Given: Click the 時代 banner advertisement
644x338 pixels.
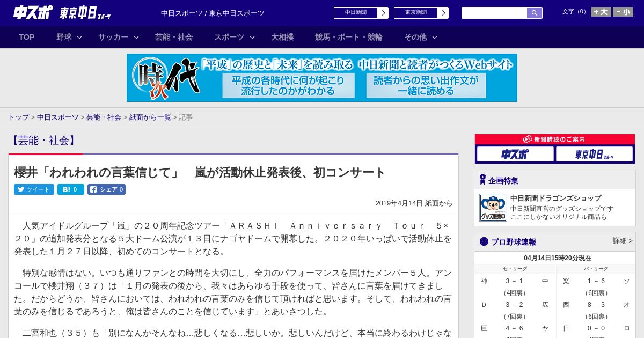Looking at the screenshot, I should coord(322,78).
